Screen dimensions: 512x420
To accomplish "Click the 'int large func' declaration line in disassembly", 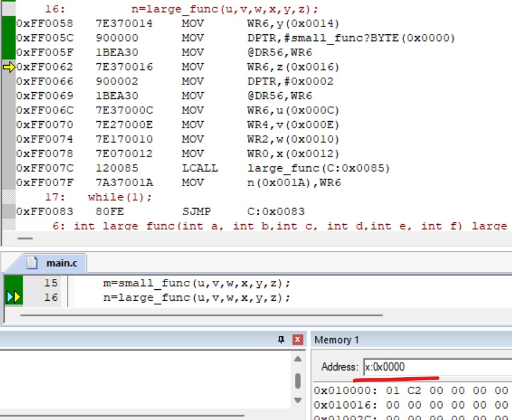I will tap(280, 226).
